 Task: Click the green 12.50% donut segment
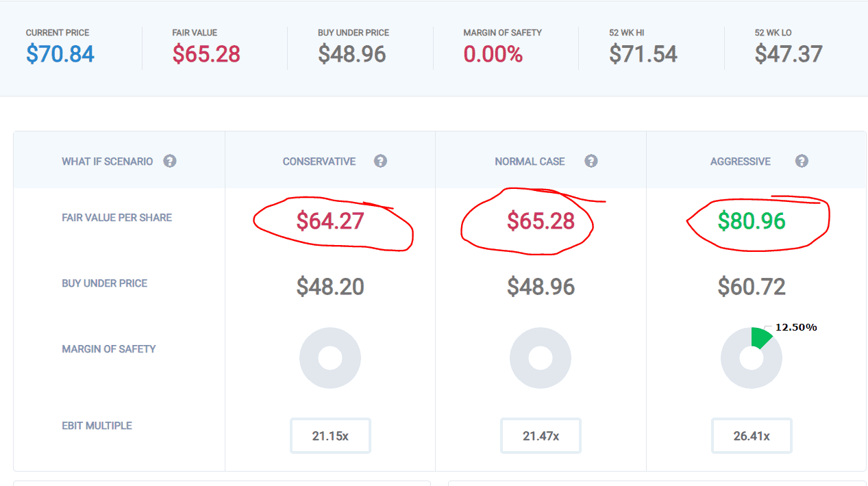[x=760, y=337]
